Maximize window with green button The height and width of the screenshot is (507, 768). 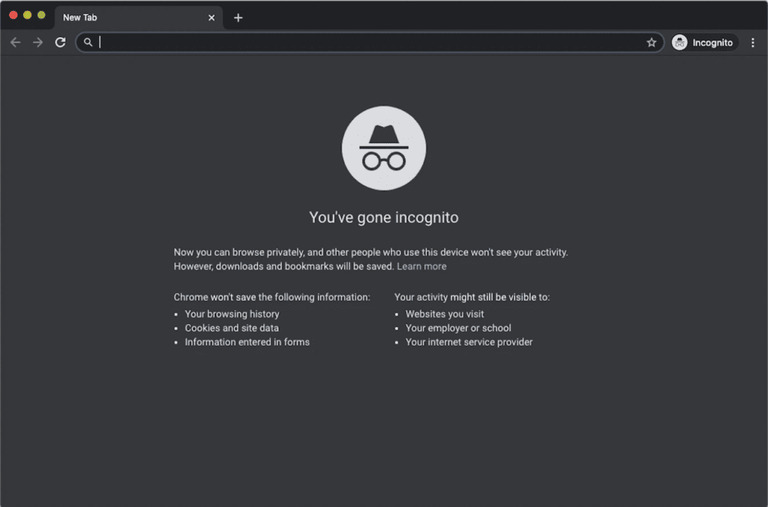tap(42, 15)
